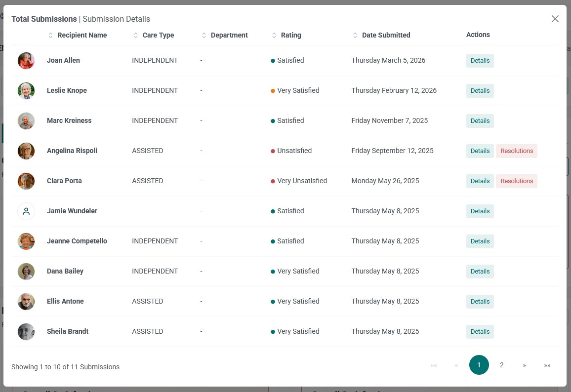Click Marc Kreiness's avatar photo
571x392 pixels.
point(26,121)
